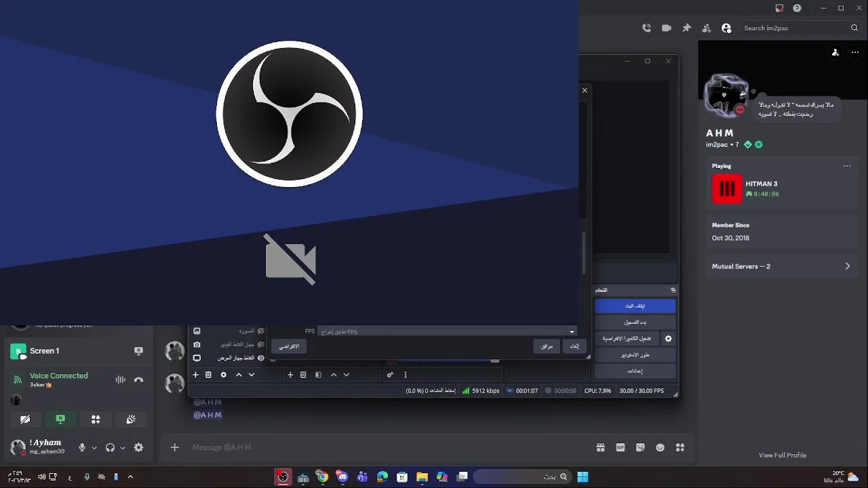Image resolution: width=868 pixels, height=488 pixels.
Task: Open View Full Profile link
Action: point(783,455)
